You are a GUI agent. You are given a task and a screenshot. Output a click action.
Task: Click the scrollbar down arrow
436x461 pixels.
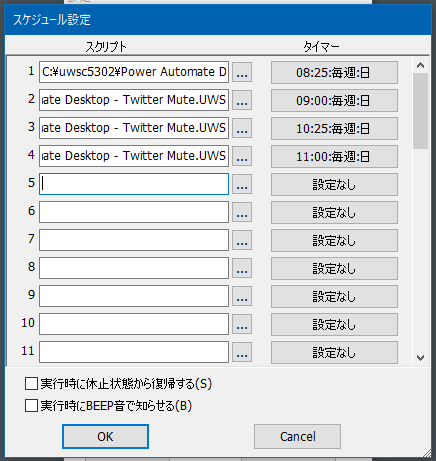[x=420, y=358]
